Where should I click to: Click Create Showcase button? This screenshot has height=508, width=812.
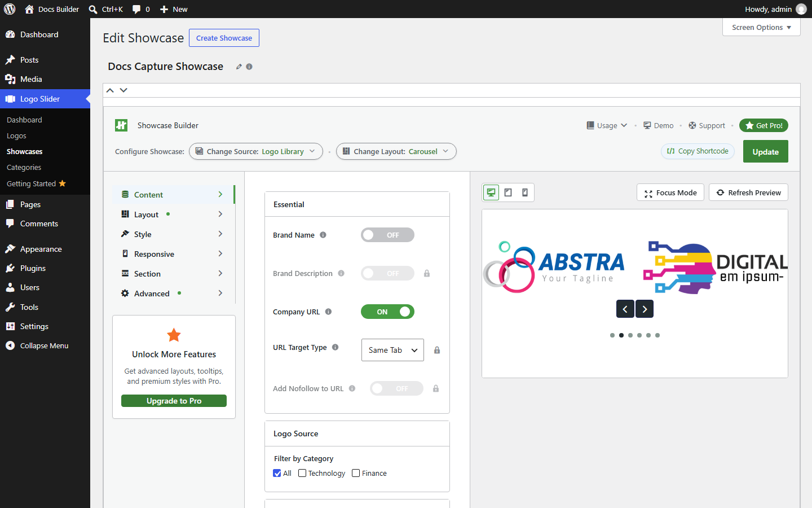(x=224, y=38)
